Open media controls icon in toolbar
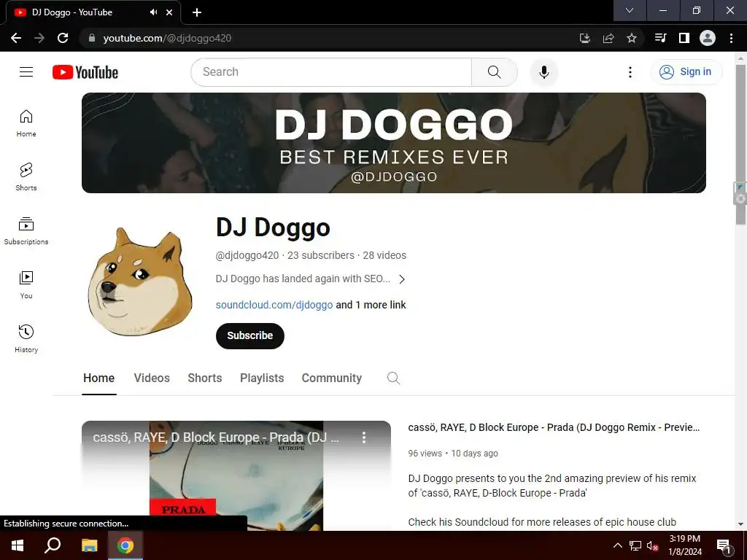 pos(660,38)
